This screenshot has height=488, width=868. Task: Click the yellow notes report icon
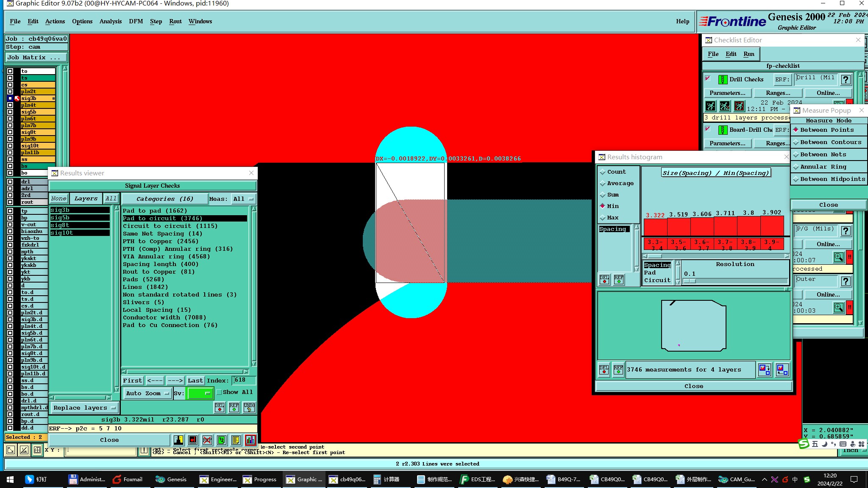coord(236,440)
